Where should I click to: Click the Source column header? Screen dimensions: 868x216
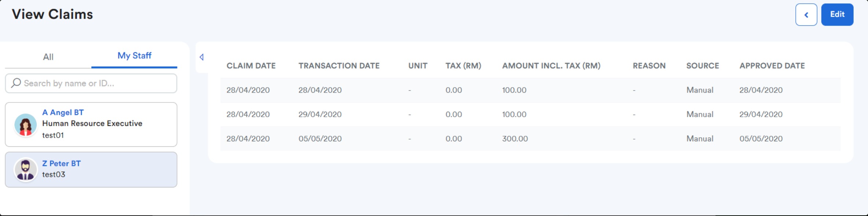click(x=703, y=66)
